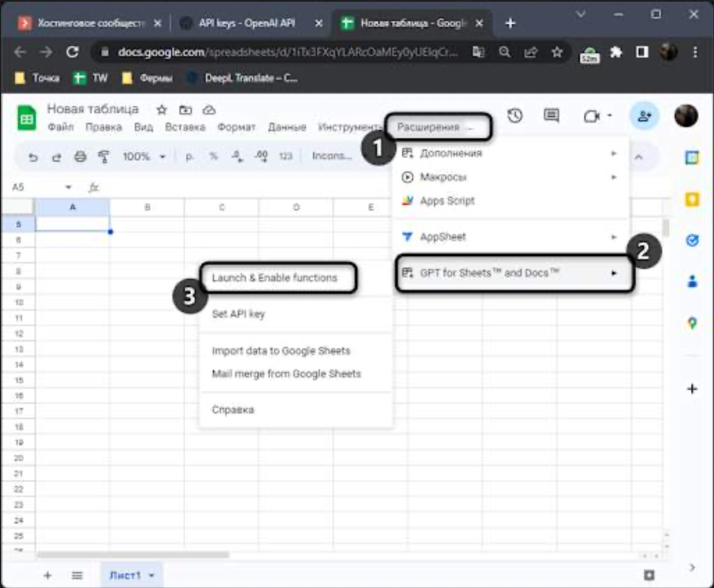This screenshot has width=714, height=588.
Task: Start a Meet call via camera icon
Action: pos(592,116)
